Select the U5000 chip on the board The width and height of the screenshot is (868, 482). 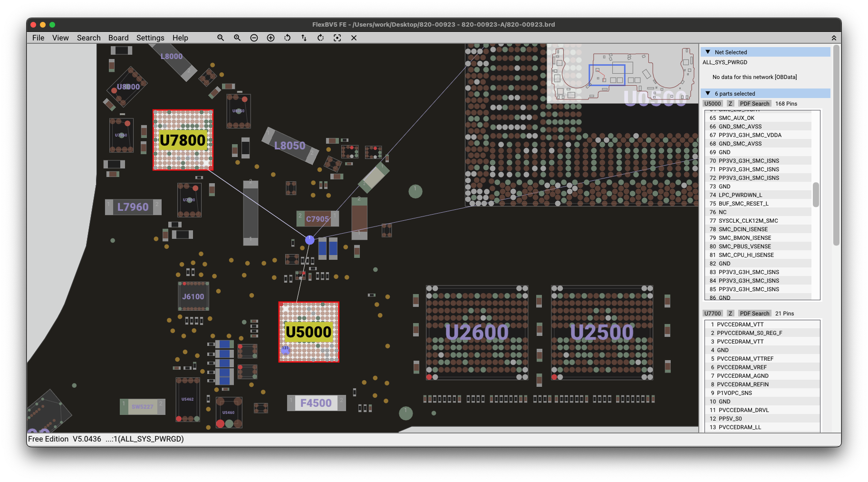309,332
